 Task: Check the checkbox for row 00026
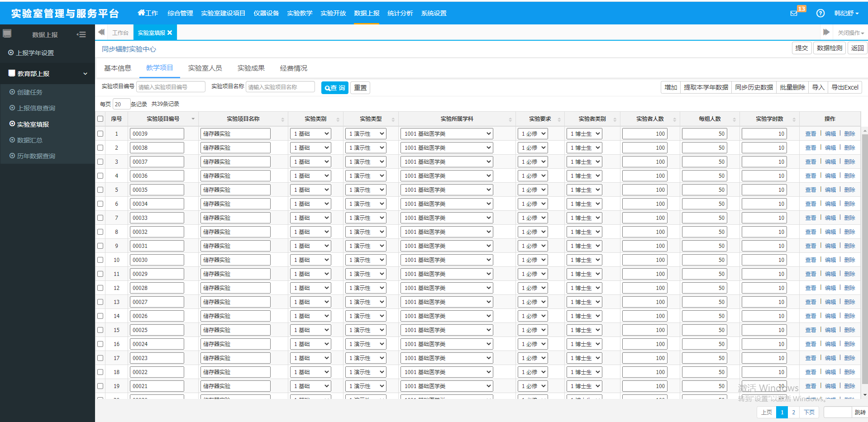pos(100,316)
